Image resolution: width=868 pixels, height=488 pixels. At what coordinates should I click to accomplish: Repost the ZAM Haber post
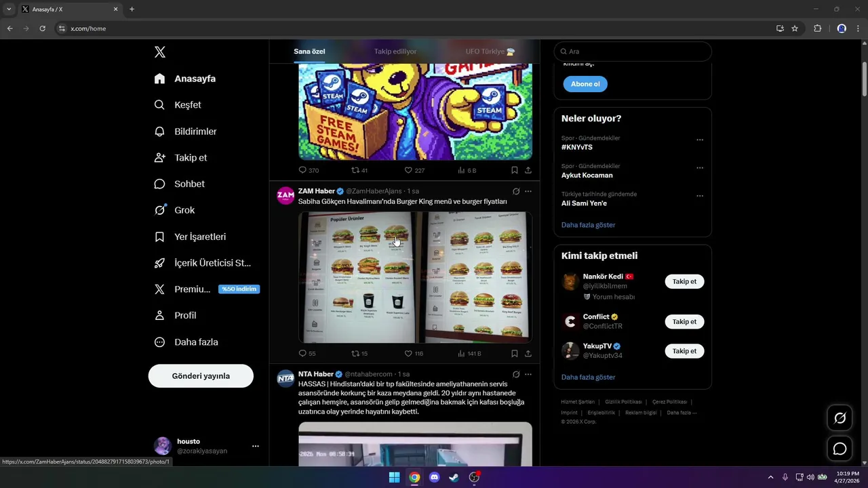coord(359,353)
